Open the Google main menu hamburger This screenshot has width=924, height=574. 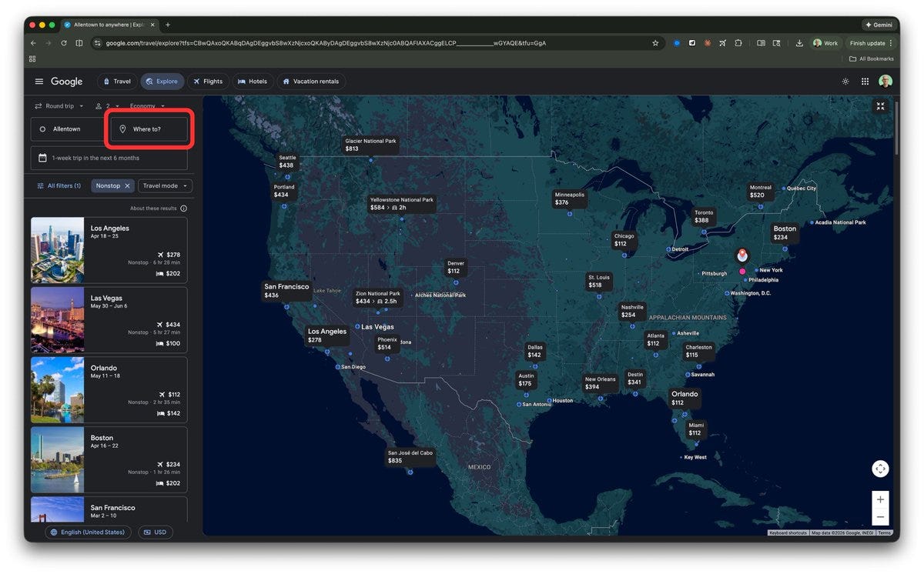coord(39,82)
